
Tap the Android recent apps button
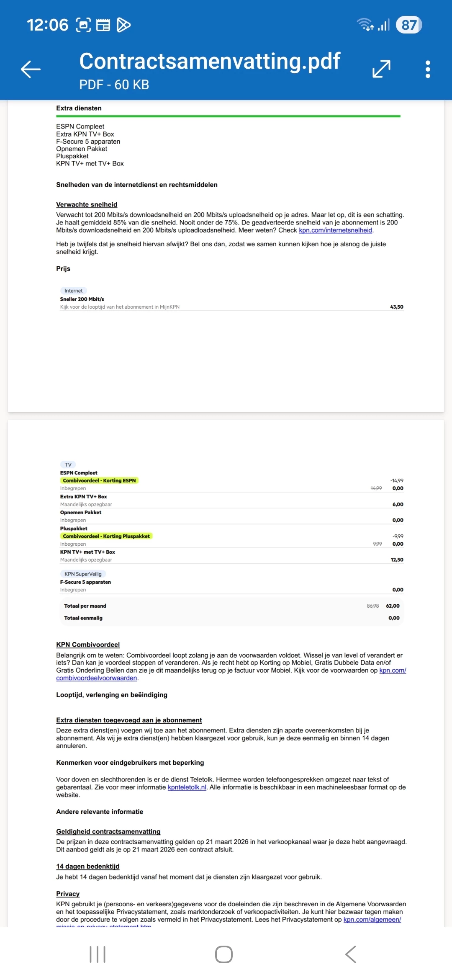[98, 954]
